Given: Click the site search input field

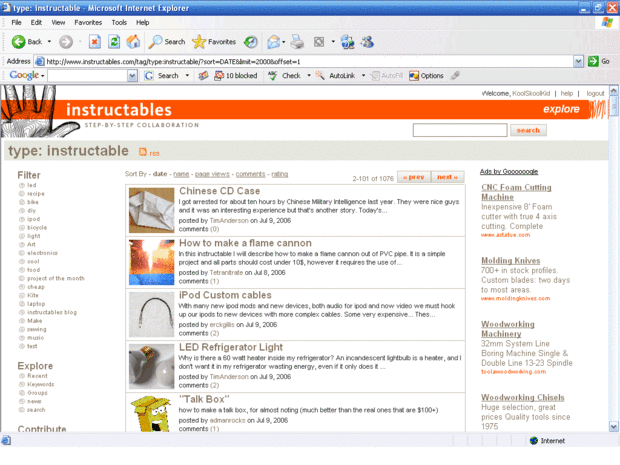Looking at the screenshot, I should (x=460, y=130).
